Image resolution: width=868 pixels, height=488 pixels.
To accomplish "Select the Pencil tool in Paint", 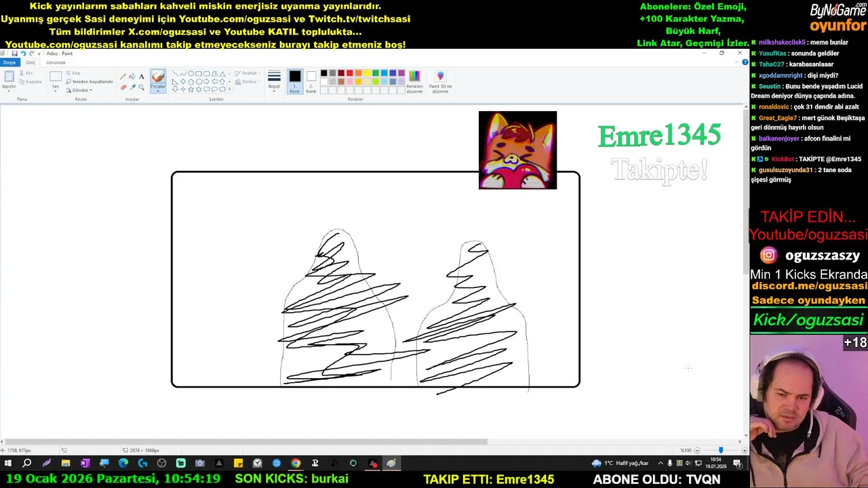I will click(x=123, y=77).
